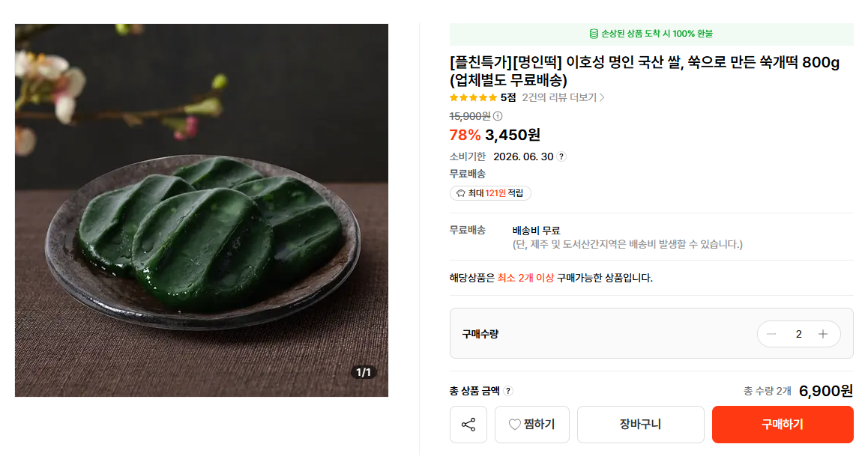This screenshot has width=868, height=459.
Task: Click the 1/1 image counter badge
Action: click(x=364, y=372)
